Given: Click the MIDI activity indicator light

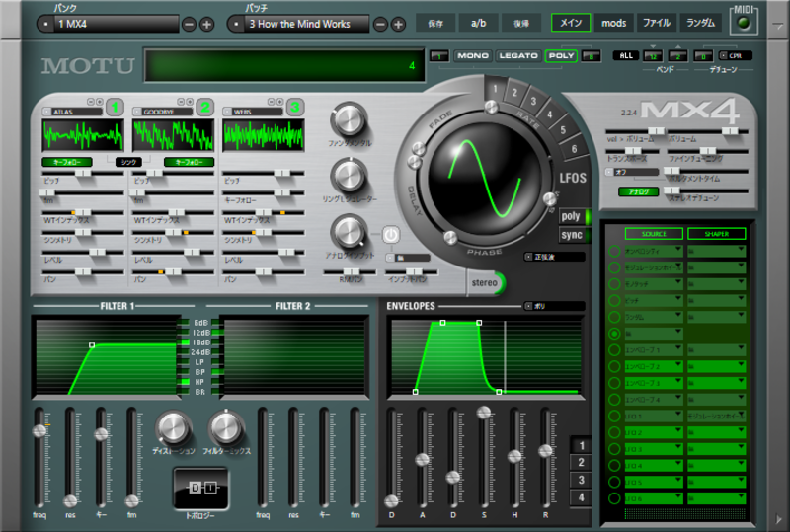Looking at the screenshot, I should click(744, 24).
